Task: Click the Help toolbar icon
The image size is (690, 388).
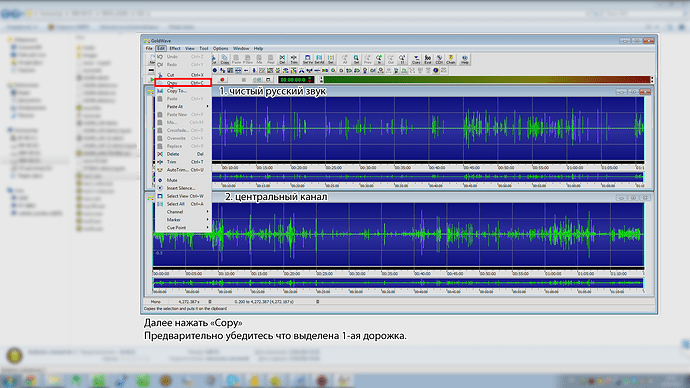Action: coord(464,59)
